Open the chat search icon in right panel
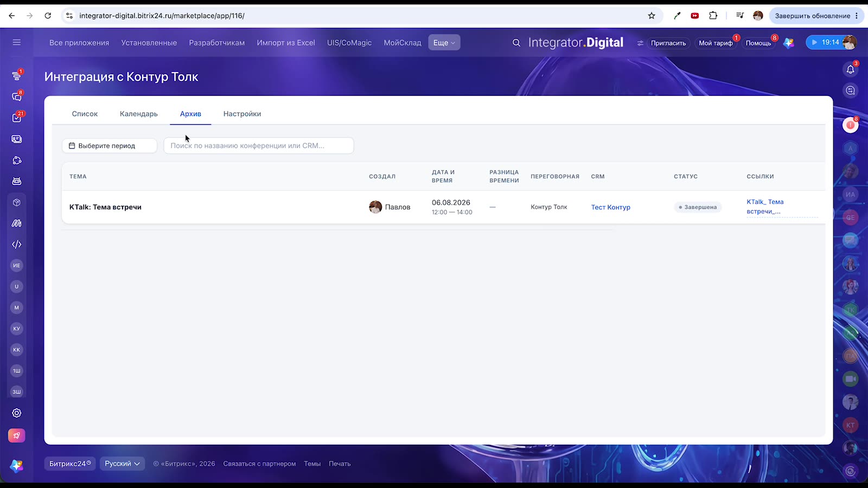Image resolution: width=868 pixels, height=488 pixels. (x=850, y=91)
